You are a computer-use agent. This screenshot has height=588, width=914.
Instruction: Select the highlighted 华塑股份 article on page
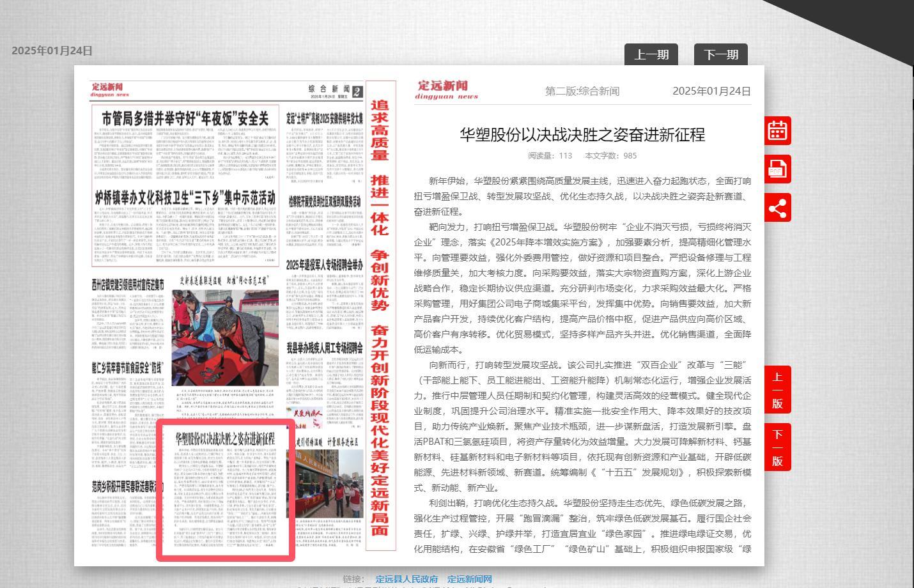click(225, 489)
